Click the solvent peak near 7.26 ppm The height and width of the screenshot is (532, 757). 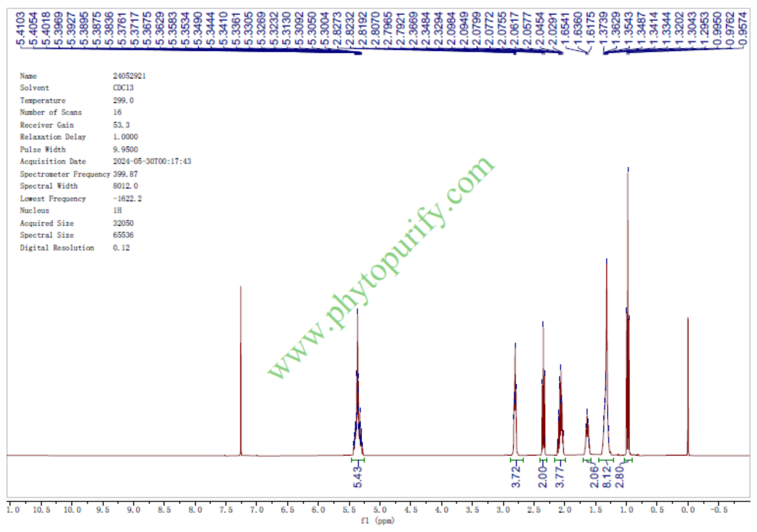click(x=241, y=366)
